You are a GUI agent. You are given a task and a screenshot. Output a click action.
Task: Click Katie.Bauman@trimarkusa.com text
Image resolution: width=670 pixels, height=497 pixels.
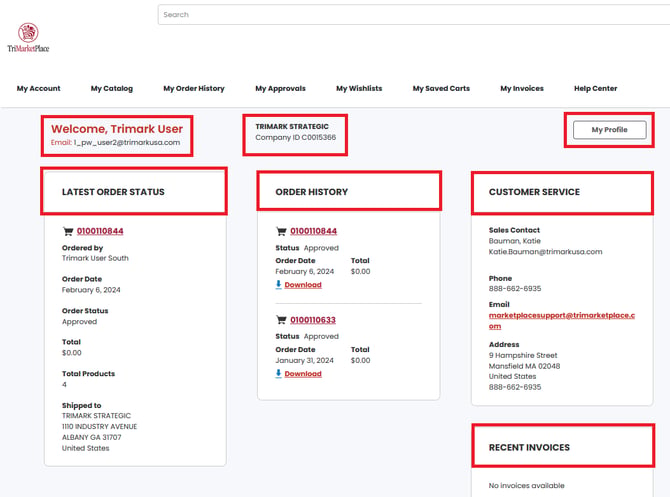tap(545, 252)
